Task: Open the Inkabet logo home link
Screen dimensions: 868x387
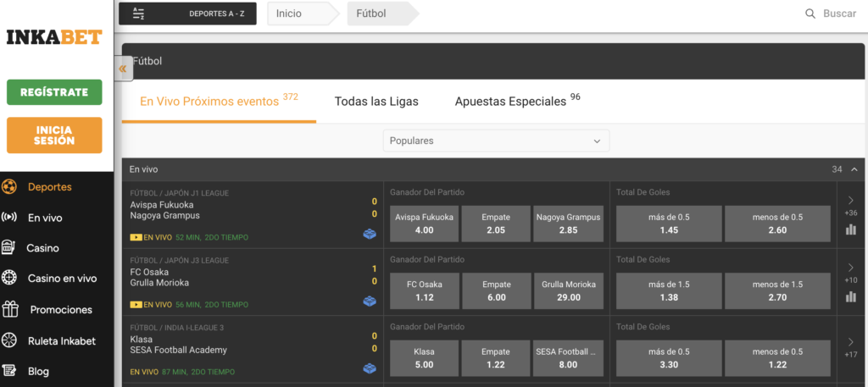Action: click(x=54, y=37)
